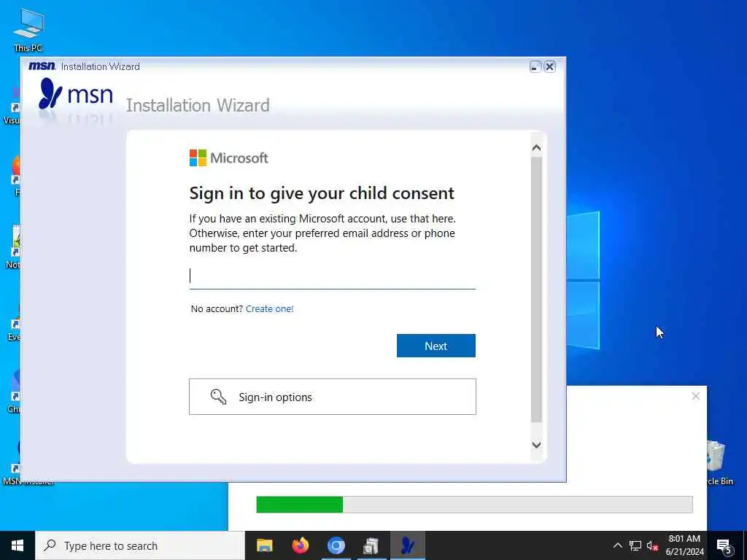This screenshot has height=560, width=747.
Task: Launch Chrome from the taskbar
Action: coord(336,545)
